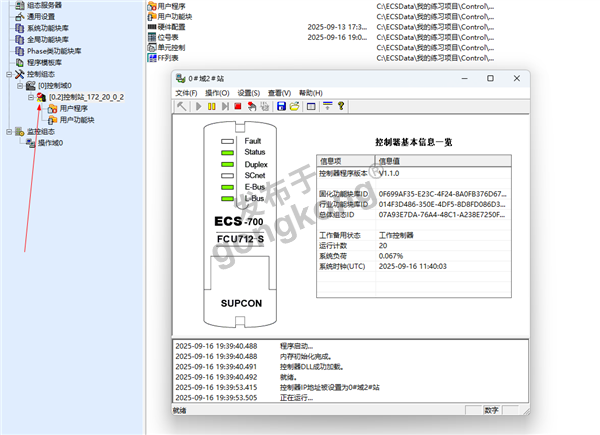Click the 用户程序 folder icon in file list
The image size is (600, 435).
click(152, 6)
